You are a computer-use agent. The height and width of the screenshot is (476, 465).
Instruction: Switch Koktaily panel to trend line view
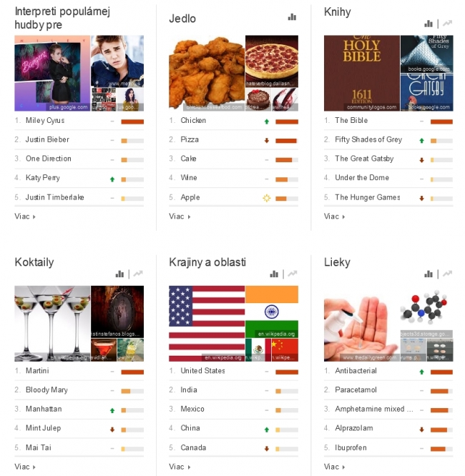[138, 274]
